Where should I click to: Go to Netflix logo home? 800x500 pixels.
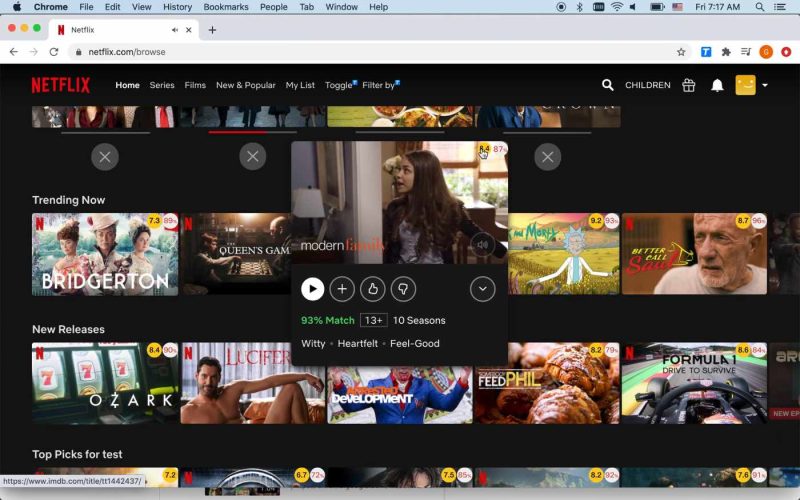(61, 85)
